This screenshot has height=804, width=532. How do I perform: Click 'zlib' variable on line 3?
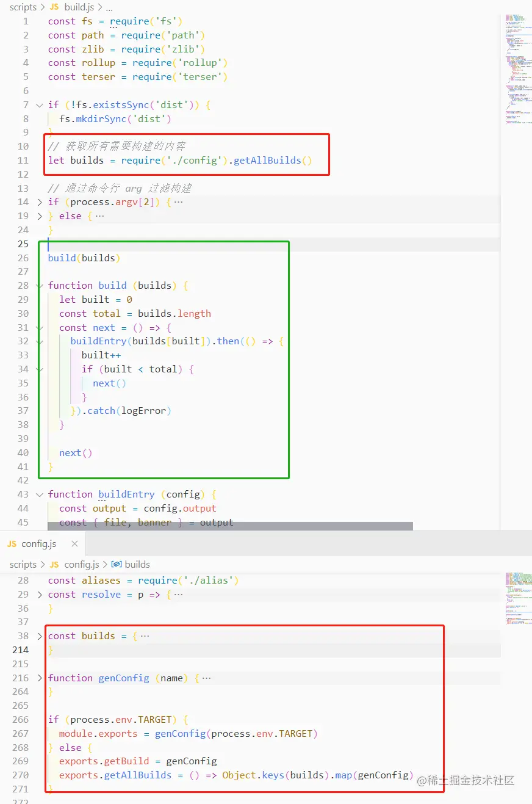(x=93, y=49)
